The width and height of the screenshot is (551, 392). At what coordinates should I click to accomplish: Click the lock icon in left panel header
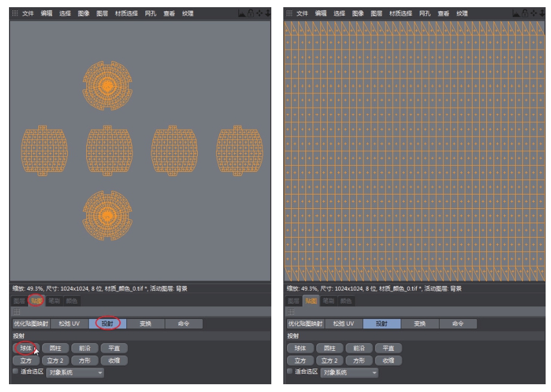point(250,13)
